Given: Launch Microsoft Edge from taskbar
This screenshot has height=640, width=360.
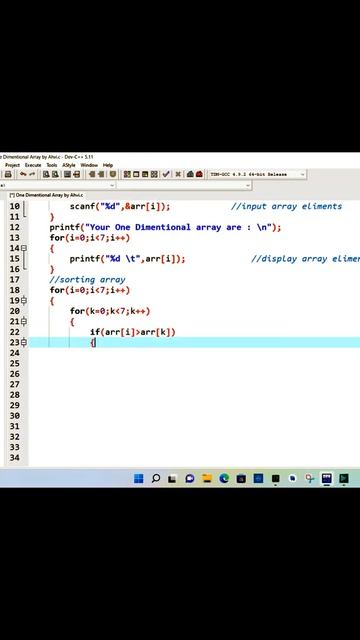Looking at the screenshot, I should (224, 478).
